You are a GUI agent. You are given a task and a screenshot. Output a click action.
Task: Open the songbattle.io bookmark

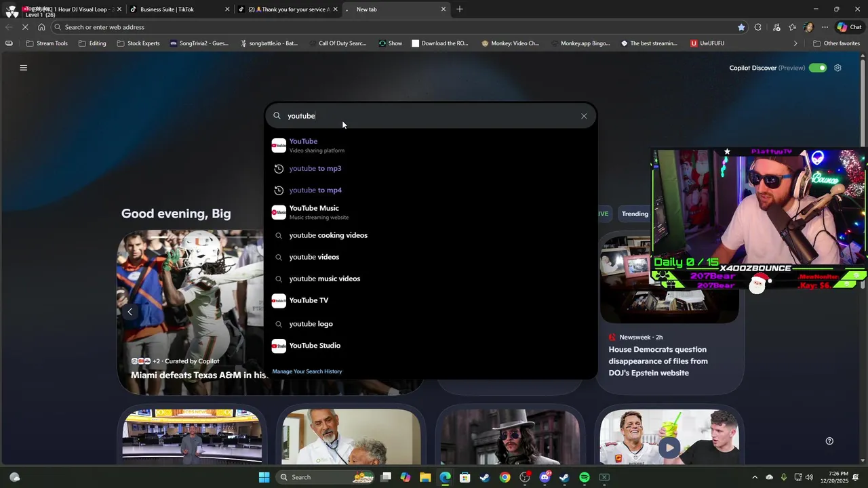[x=269, y=43]
